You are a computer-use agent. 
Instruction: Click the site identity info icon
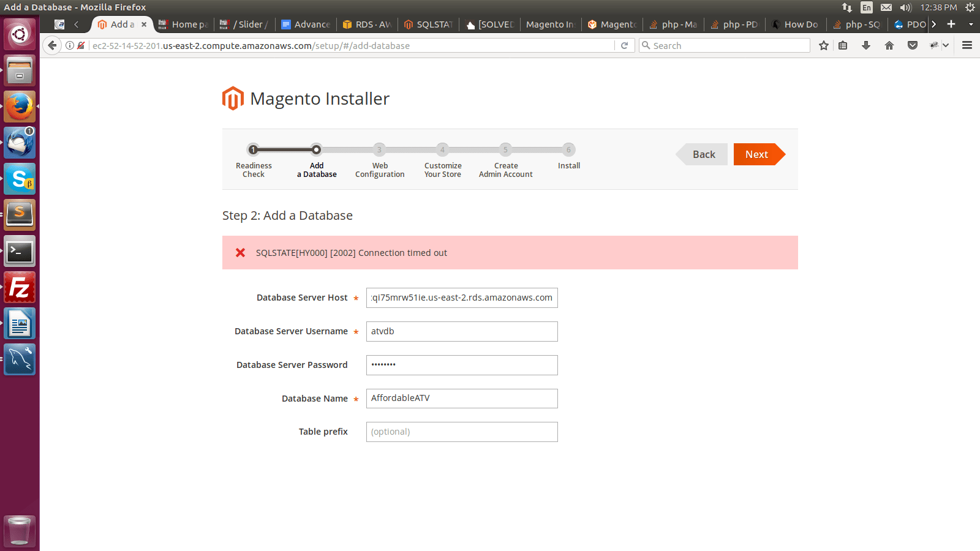pyautogui.click(x=70, y=45)
